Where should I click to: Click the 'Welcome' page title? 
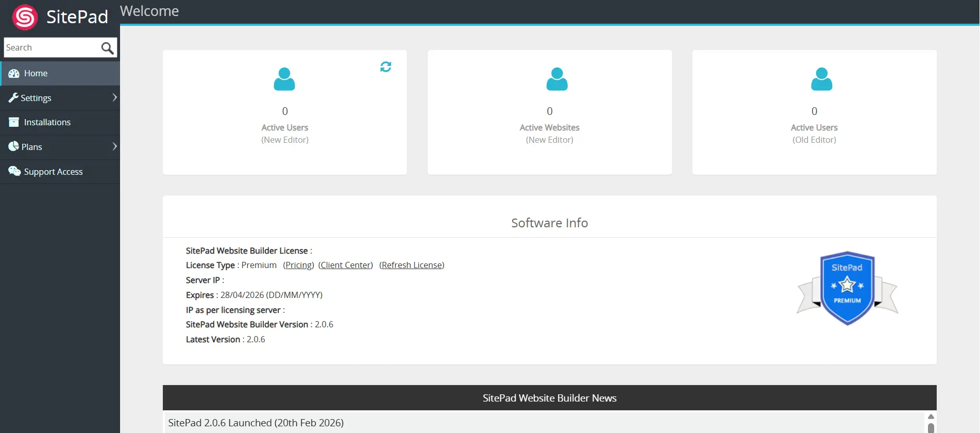pyautogui.click(x=149, y=11)
